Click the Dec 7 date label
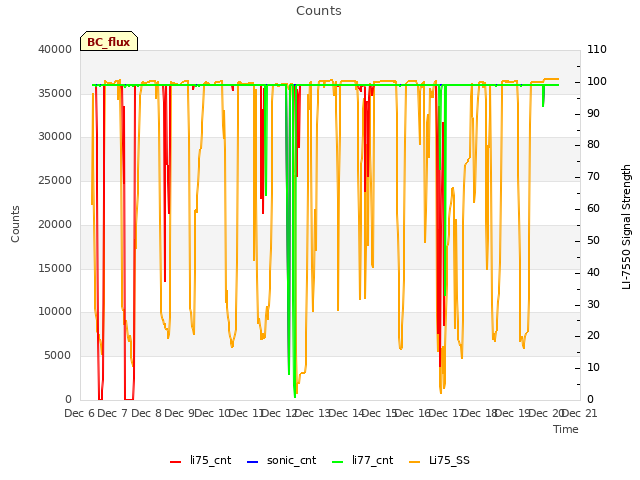The image size is (640, 480). (x=113, y=413)
